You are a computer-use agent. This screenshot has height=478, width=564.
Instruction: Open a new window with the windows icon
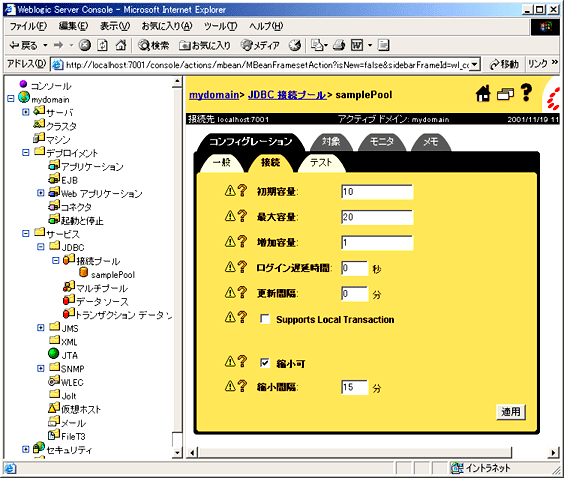505,94
